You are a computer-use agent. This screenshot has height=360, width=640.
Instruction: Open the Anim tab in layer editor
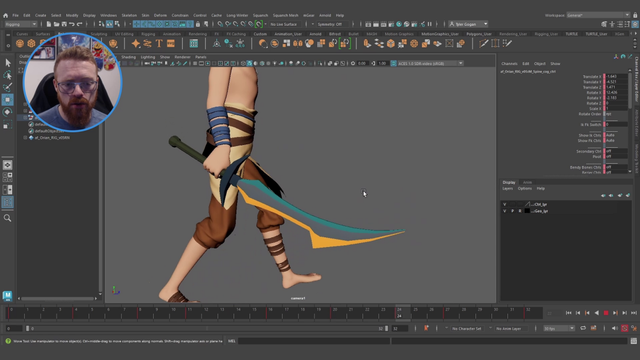(527, 182)
